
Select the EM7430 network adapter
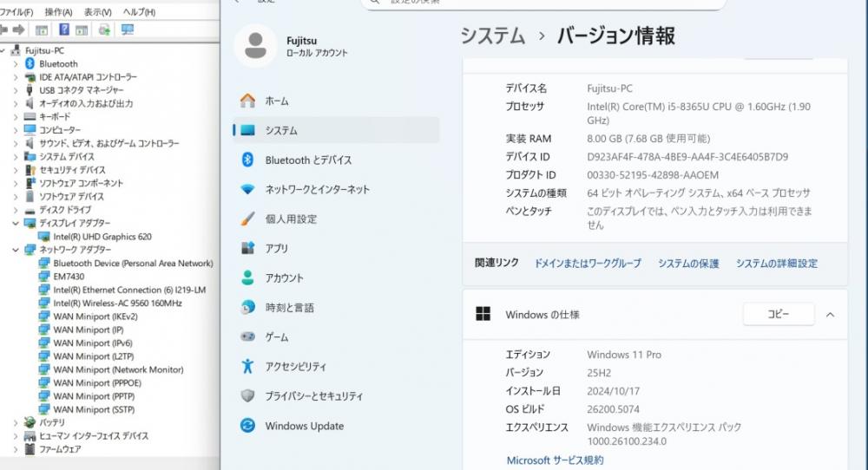tap(69, 277)
